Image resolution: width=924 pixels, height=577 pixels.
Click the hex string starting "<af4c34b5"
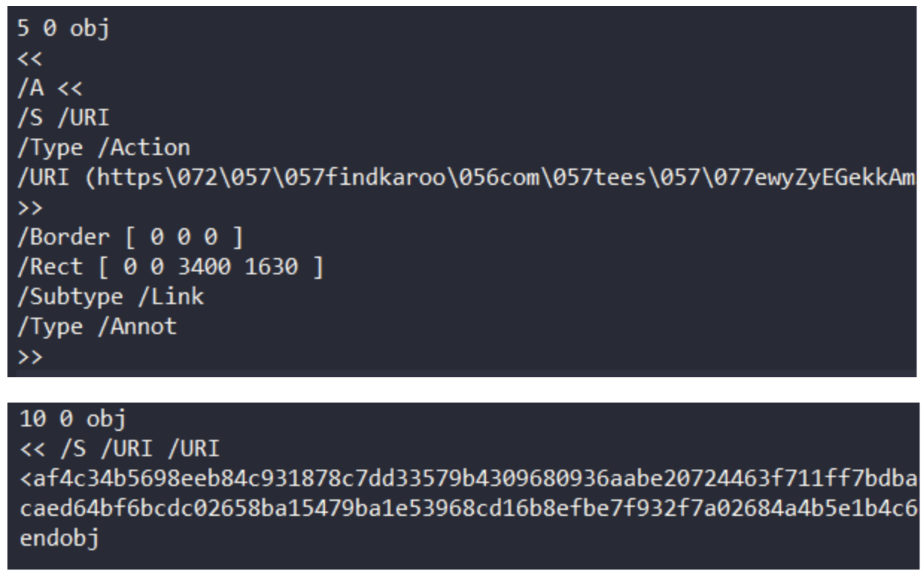click(x=462, y=479)
